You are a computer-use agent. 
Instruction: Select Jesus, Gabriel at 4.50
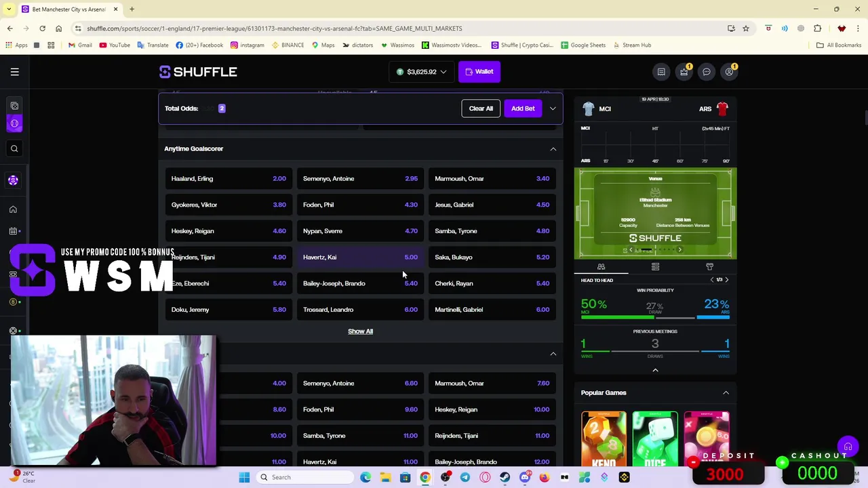(x=492, y=205)
